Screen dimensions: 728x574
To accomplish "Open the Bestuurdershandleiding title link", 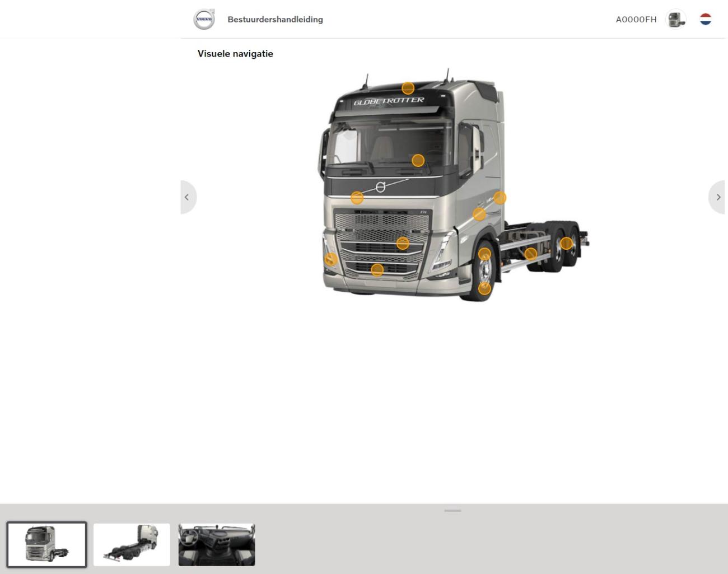I will [275, 19].
